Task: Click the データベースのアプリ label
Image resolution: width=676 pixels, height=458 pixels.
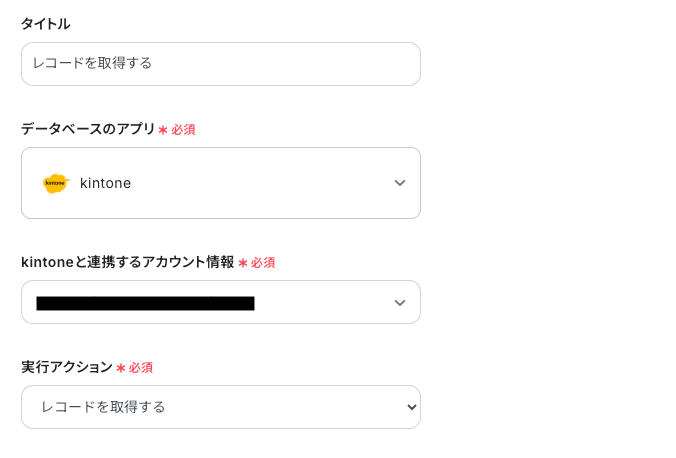Action: [x=88, y=129]
